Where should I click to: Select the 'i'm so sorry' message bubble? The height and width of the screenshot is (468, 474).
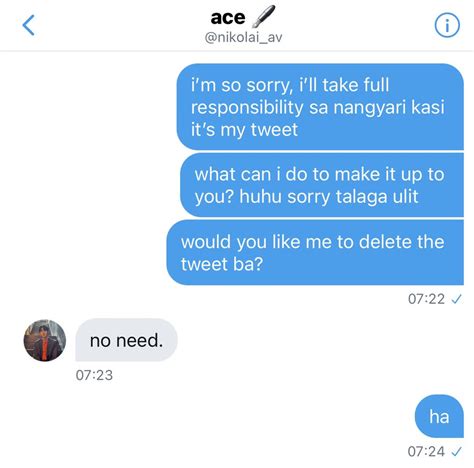tap(320, 107)
